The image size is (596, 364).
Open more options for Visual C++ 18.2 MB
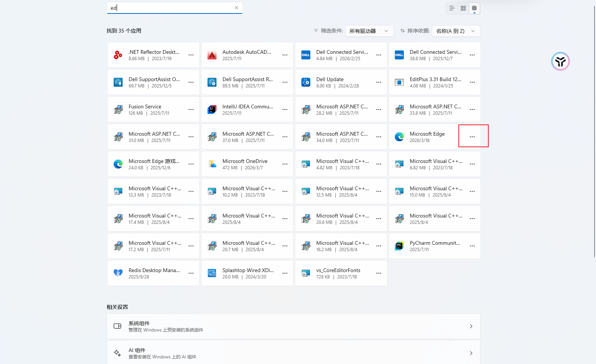point(379,246)
